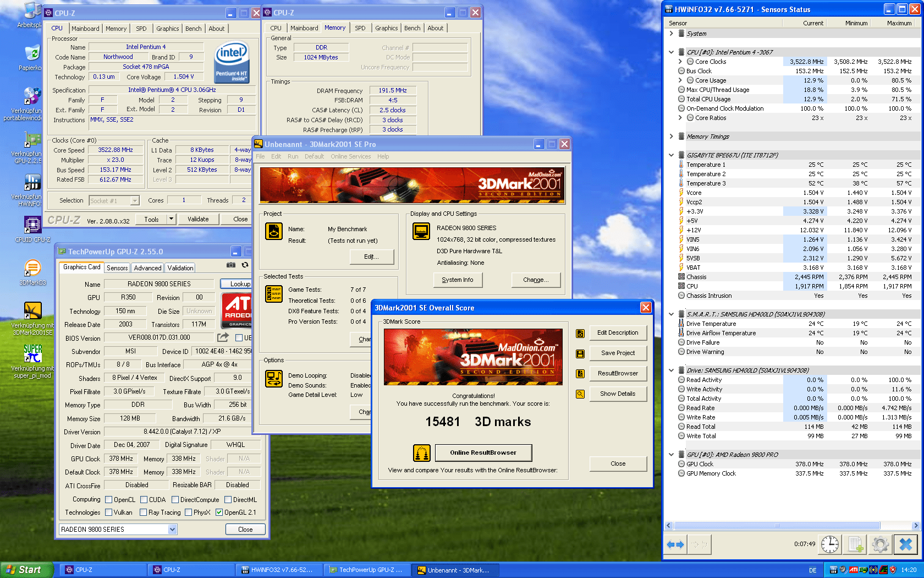Click the HWiNFO clock reset timer icon
The image size is (924, 578).
click(829, 544)
